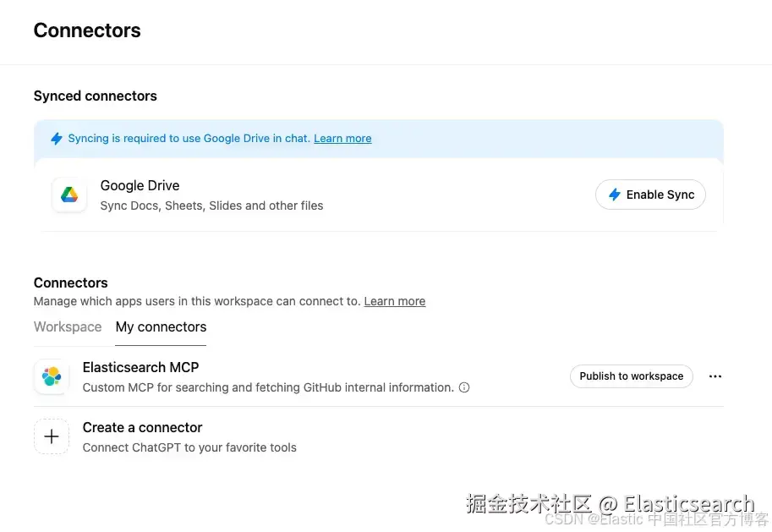Click the Sync Docs, Sheets, Slides description
Viewport: 772px width, 532px height.
point(211,206)
